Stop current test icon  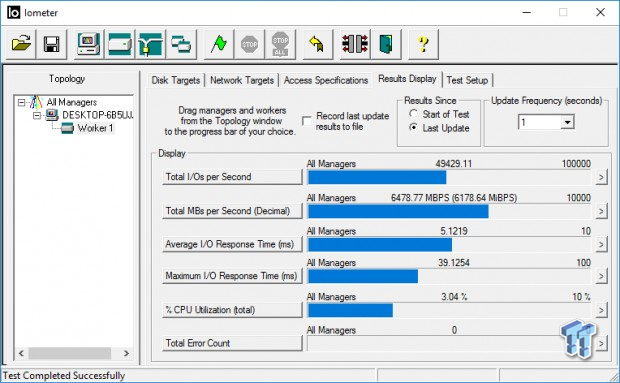click(x=249, y=44)
